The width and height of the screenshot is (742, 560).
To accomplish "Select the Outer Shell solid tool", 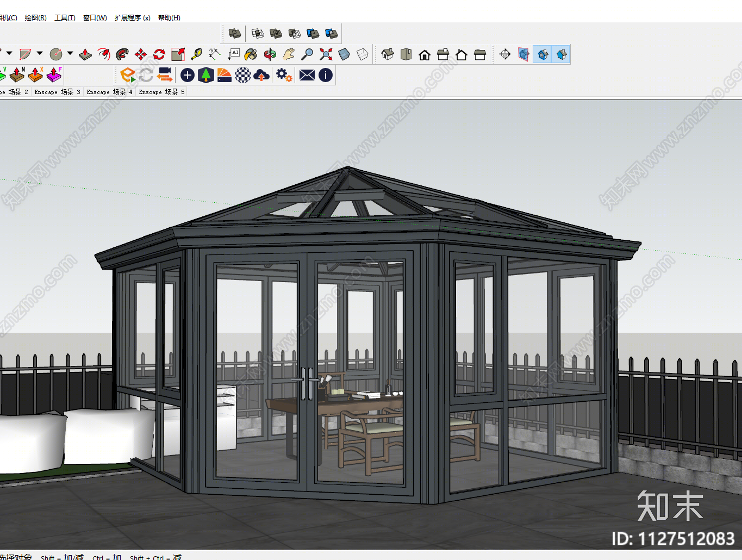I will 235,34.
